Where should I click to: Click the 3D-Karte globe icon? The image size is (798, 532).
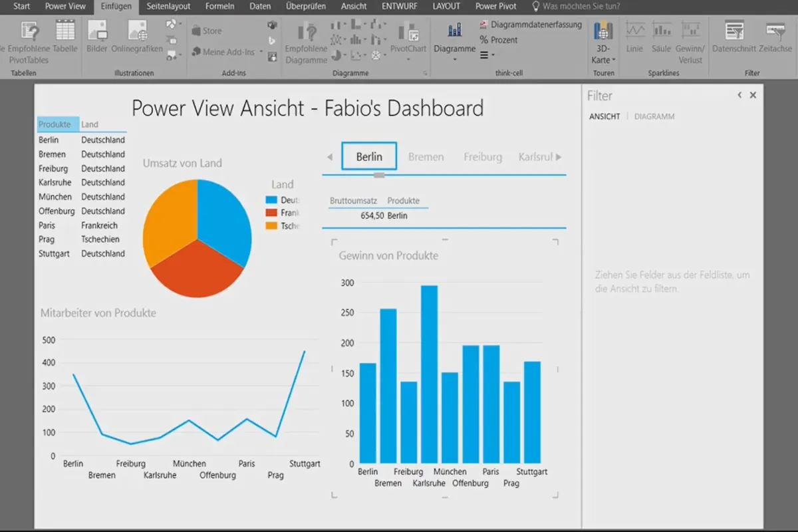(603, 31)
